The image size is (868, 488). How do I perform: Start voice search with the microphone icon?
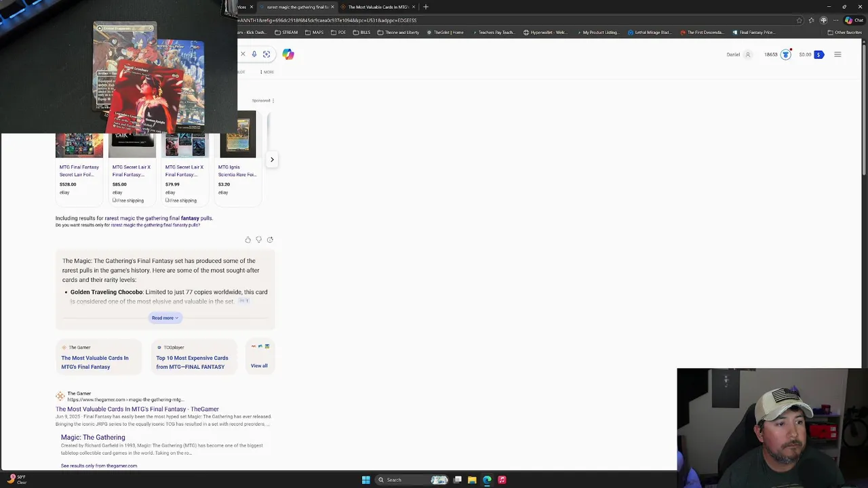[254, 54]
